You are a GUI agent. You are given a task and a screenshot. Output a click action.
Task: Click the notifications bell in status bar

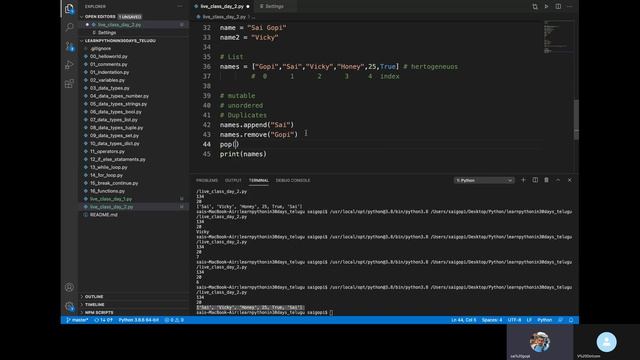click(571, 320)
